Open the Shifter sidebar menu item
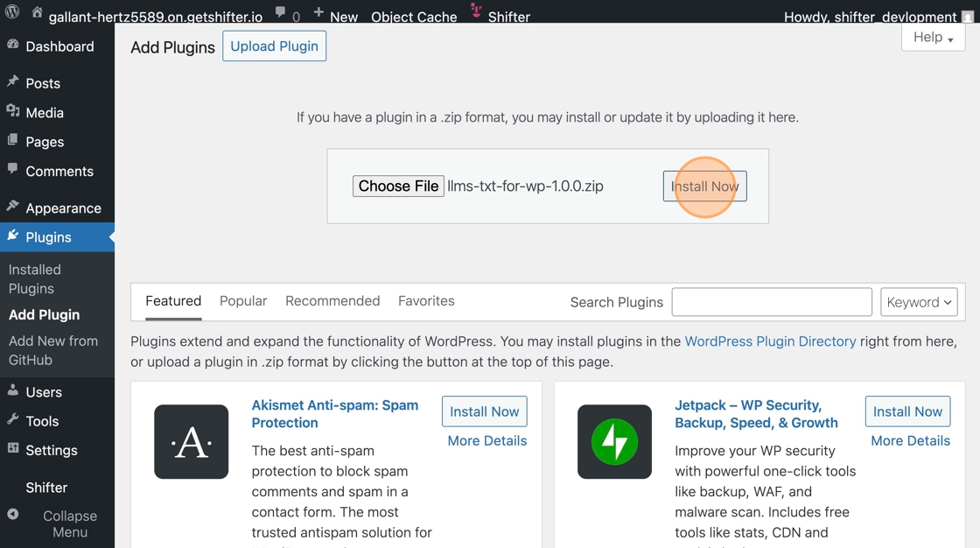The image size is (980, 548). (x=46, y=488)
